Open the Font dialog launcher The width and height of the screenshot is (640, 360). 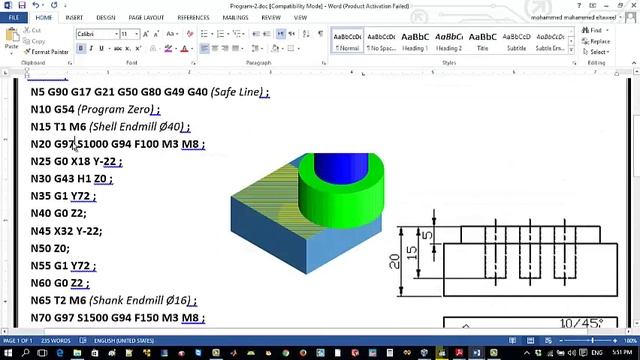coord(193,63)
